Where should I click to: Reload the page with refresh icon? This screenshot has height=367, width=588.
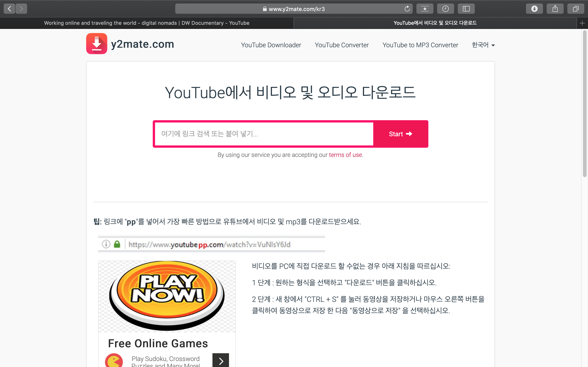pyautogui.click(x=407, y=9)
